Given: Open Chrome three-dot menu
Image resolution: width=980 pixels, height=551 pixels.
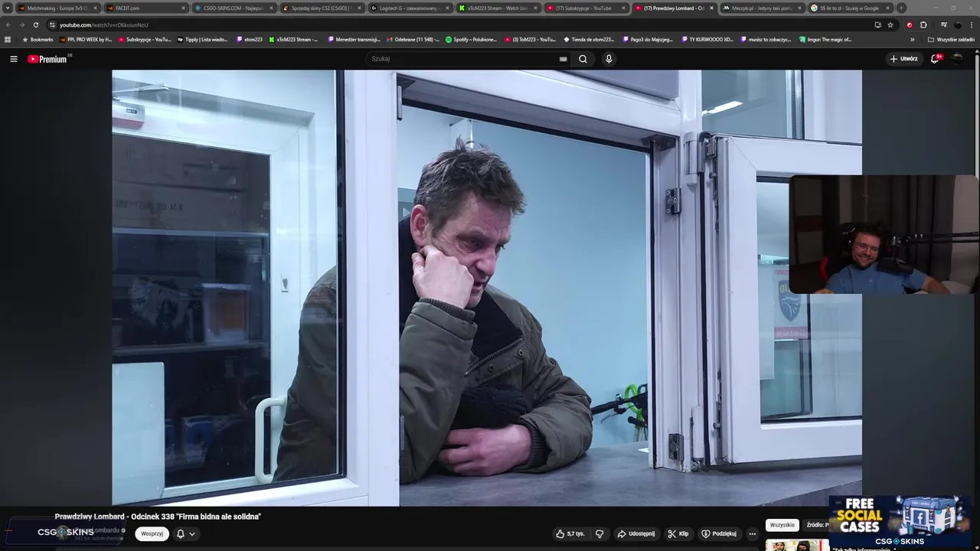Looking at the screenshot, I should pyautogui.click(x=972, y=24).
